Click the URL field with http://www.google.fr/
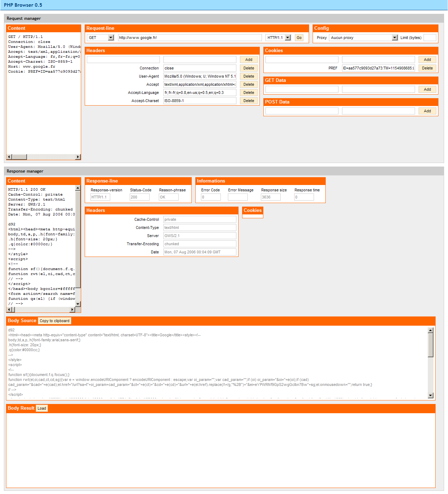 pos(190,38)
